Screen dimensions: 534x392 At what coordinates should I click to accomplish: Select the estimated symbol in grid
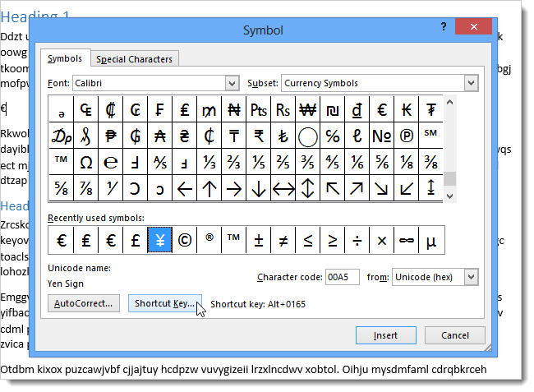111,162
